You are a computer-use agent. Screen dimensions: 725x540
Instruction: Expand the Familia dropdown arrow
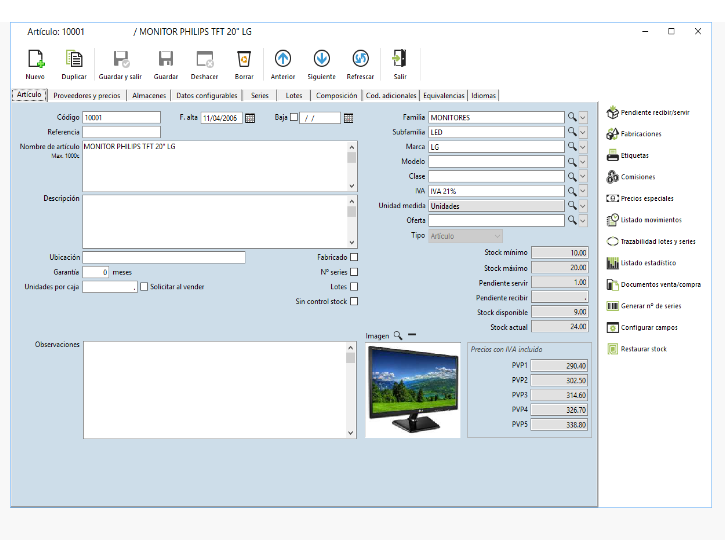583,117
